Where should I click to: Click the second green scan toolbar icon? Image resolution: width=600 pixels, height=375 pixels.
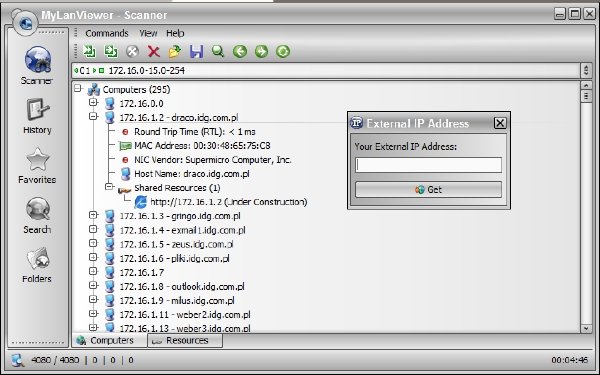(x=111, y=51)
